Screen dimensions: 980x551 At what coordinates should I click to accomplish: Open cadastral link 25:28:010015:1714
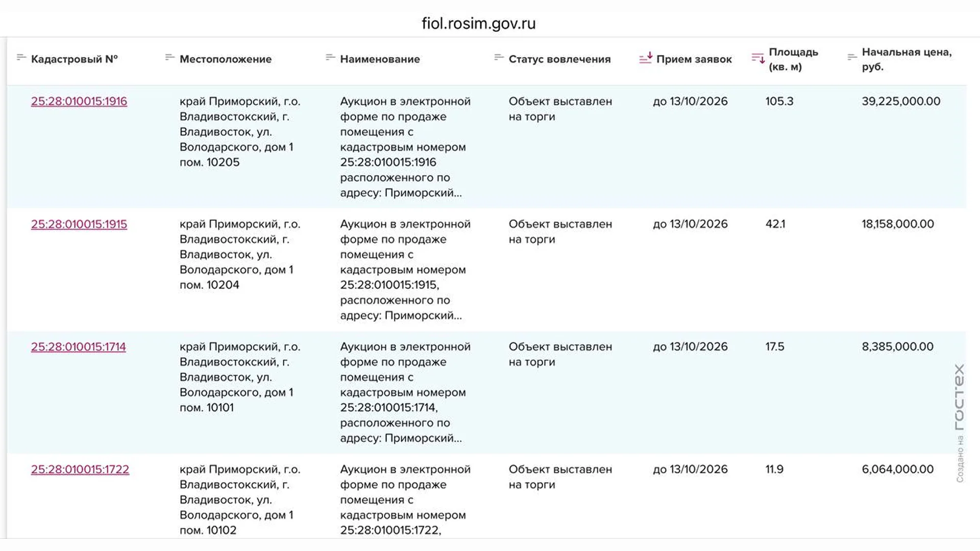(x=79, y=346)
